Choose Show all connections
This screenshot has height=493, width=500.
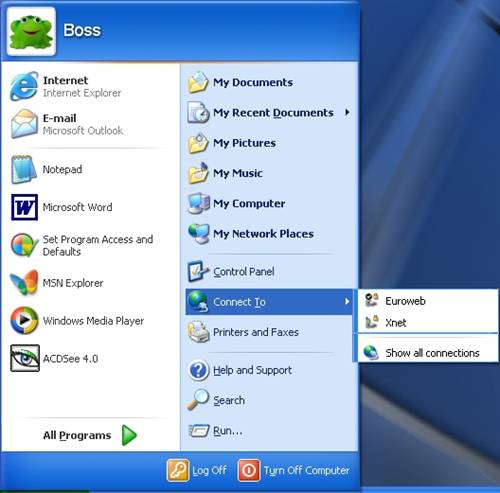pyautogui.click(x=428, y=353)
